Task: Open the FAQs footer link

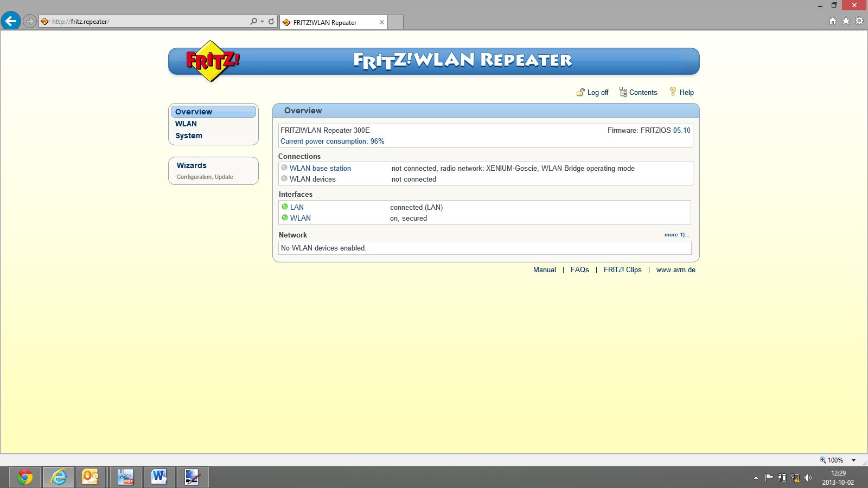Action: coord(580,269)
